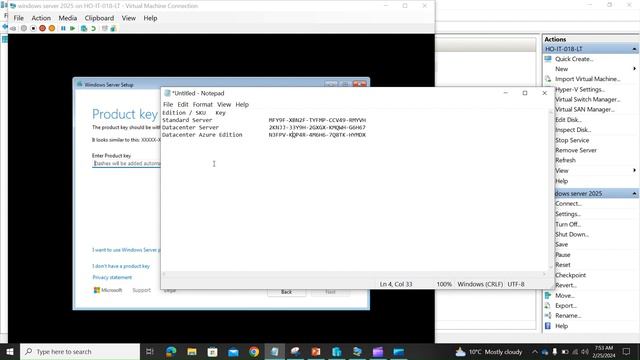
Task: Click the weather '10°C Mostly cloudy' widget
Action: pyautogui.click(x=489, y=351)
